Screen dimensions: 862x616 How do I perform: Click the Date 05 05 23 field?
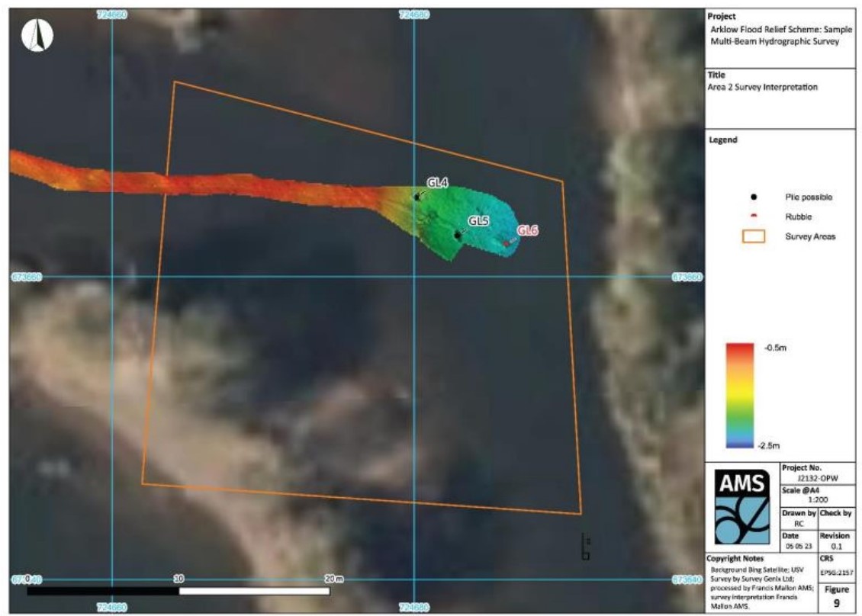point(796,540)
